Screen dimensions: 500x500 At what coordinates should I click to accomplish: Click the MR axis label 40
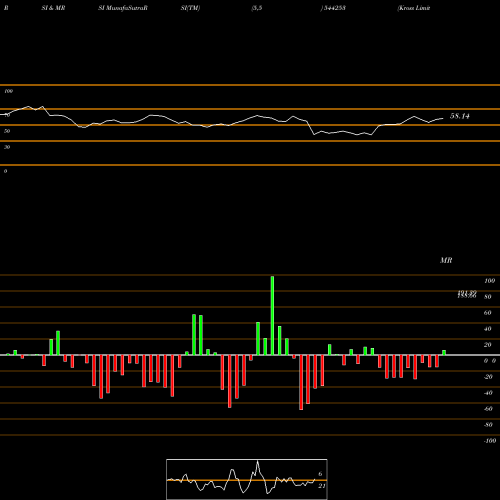tap(488, 329)
